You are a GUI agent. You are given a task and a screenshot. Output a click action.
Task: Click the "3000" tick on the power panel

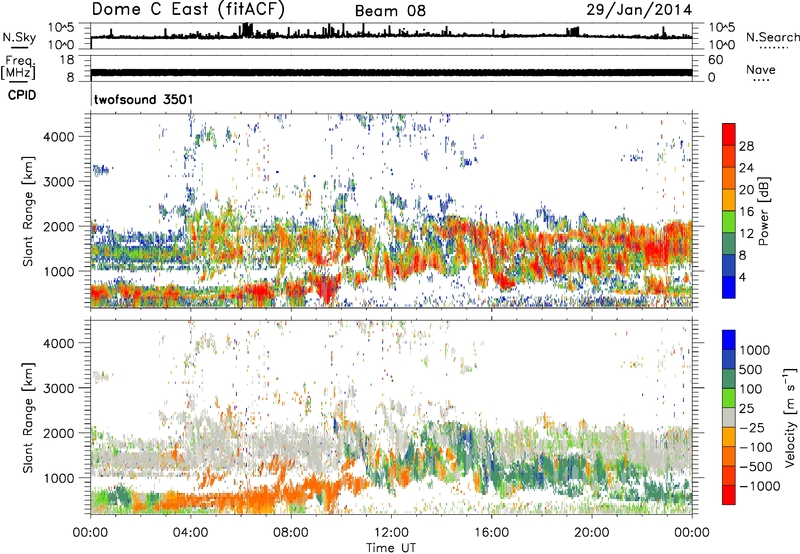pos(59,182)
